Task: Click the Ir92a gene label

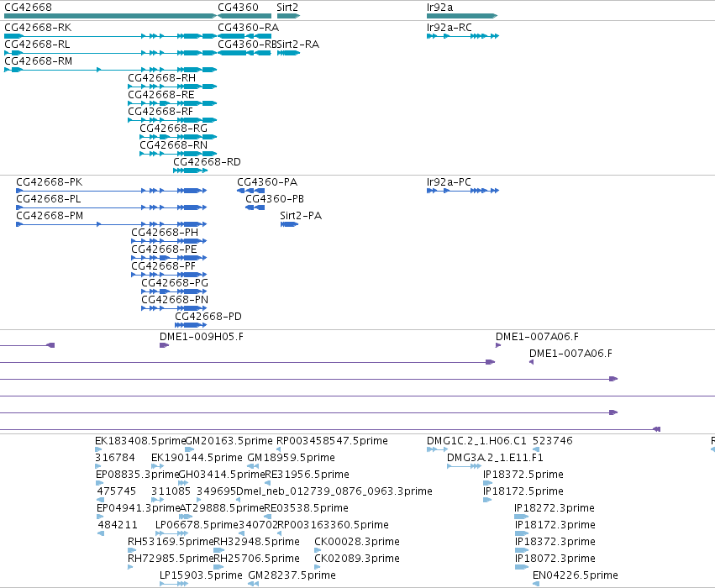Action: tap(439, 8)
